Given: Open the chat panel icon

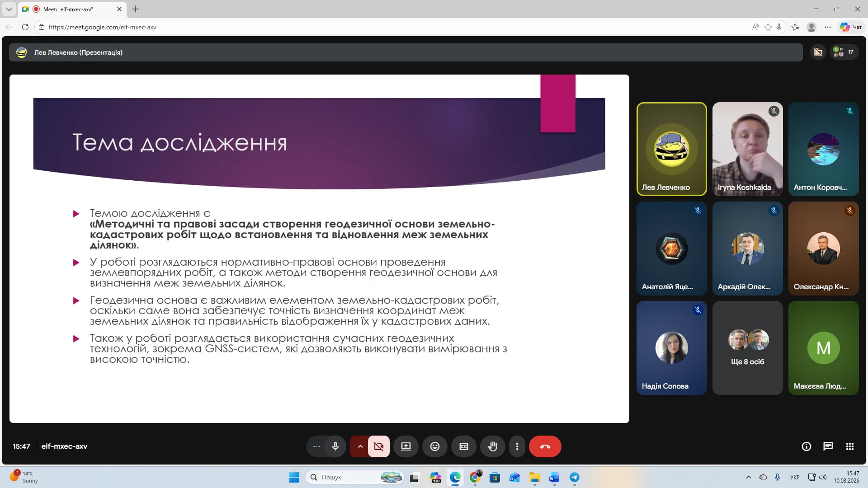Looking at the screenshot, I should (828, 446).
